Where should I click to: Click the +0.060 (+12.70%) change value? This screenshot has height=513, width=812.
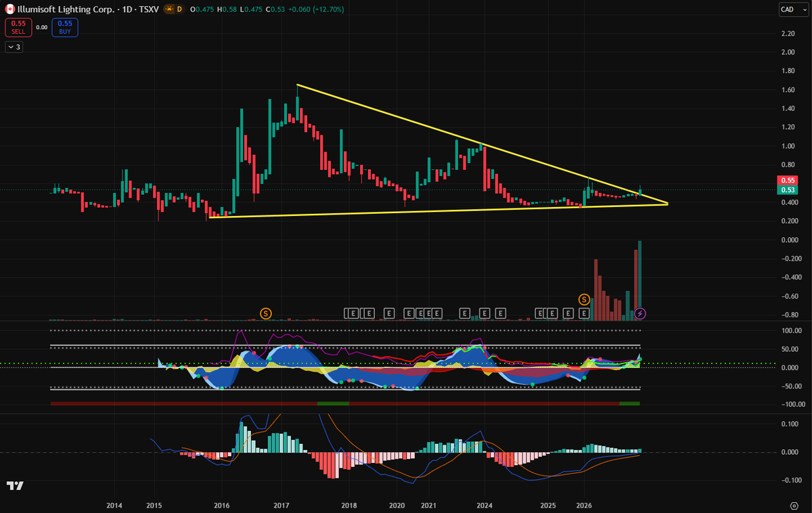[x=315, y=9]
